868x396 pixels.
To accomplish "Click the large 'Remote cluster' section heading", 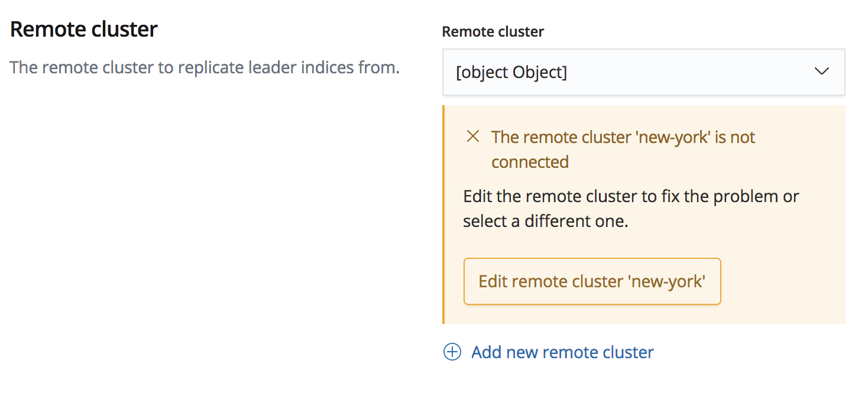I will click(x=84, y=29).
